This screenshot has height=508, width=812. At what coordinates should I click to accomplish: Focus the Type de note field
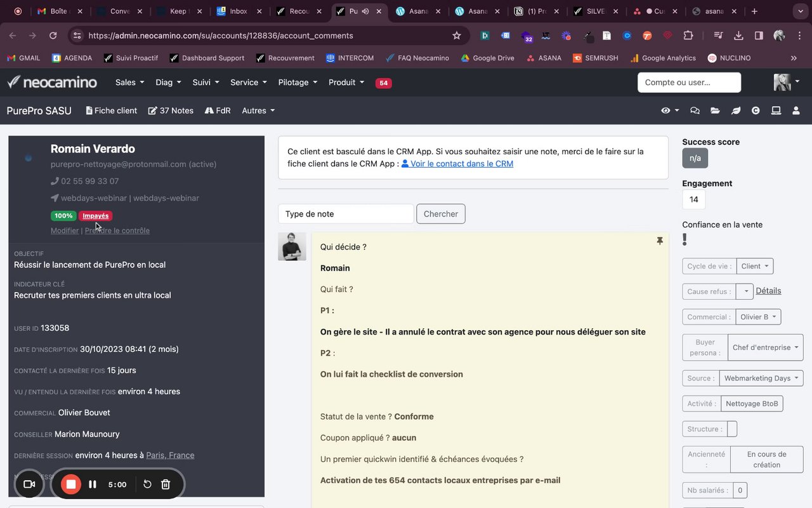pyautogui.click(x=346, y=214)
